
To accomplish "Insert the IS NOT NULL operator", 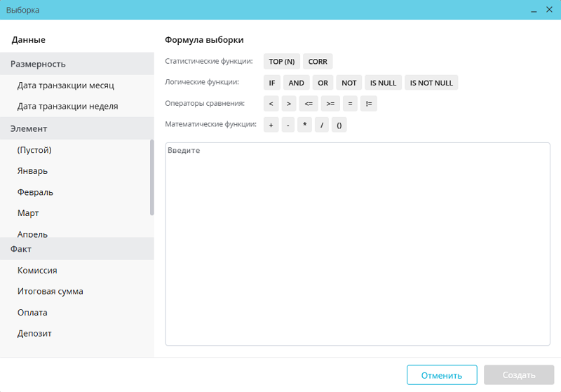I will [431, 83].
